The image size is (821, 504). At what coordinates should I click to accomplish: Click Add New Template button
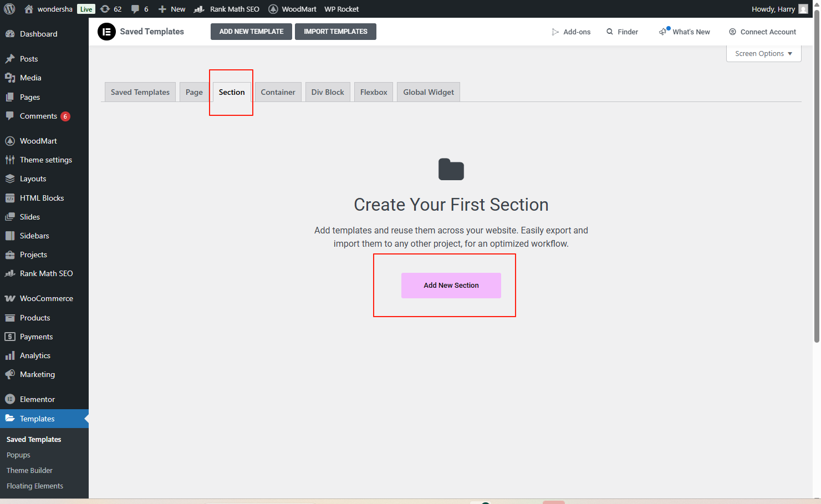(x=251, y=32)
